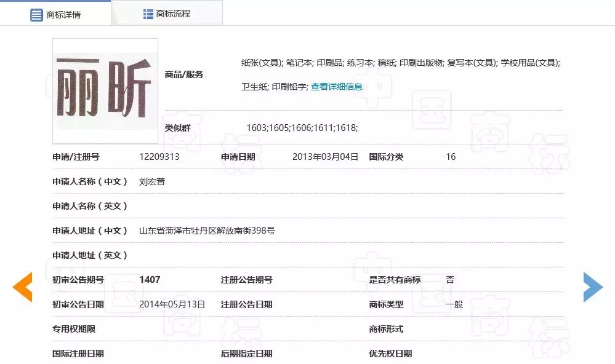Click the applicant address 山东省菏泽市牡丹区解放南街398号

point(207,231)
